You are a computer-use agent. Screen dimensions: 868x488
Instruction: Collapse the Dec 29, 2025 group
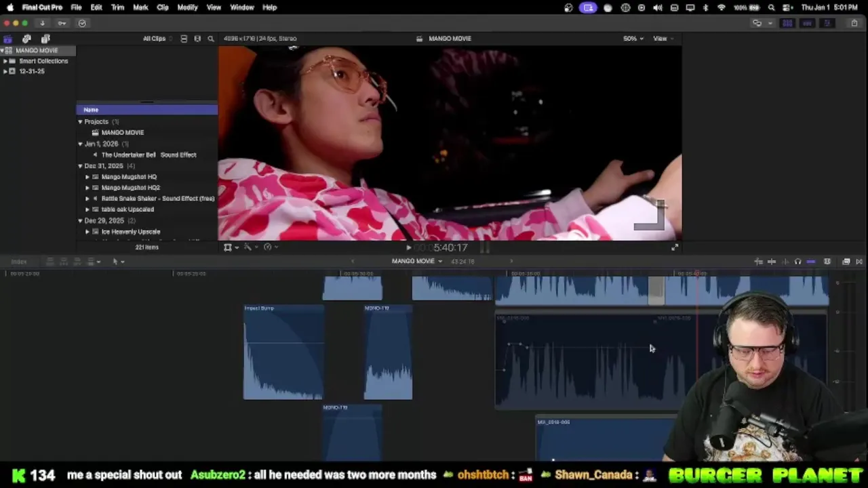point(80,221)
